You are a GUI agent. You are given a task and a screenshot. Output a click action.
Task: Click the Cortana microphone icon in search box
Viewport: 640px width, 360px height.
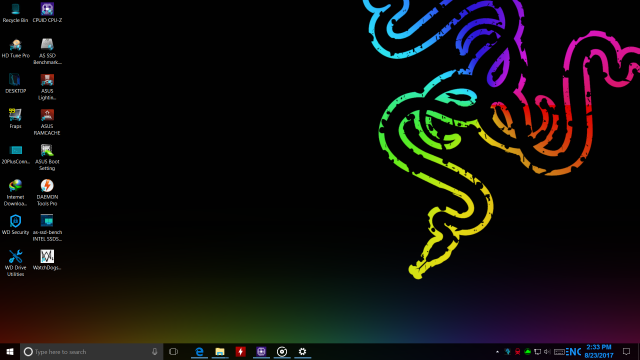click(x=155, y=351)
